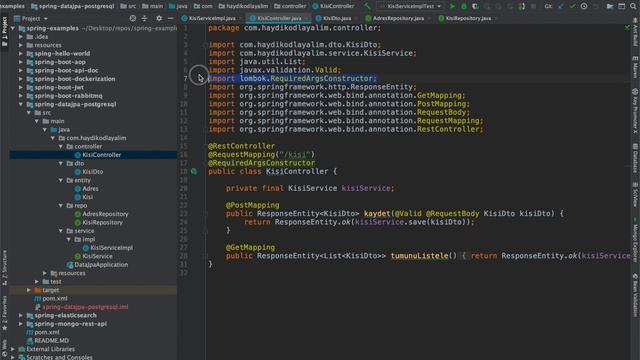
Task: Click the Build project hammer icon
Action: click(x=367, y=6)
